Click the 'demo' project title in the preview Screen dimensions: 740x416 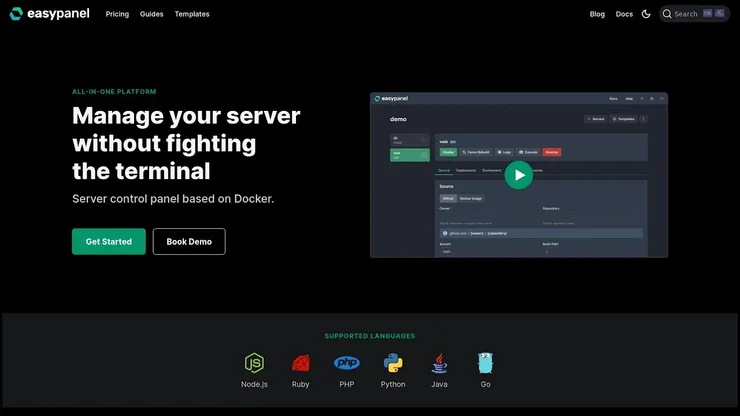pos(398,119)
